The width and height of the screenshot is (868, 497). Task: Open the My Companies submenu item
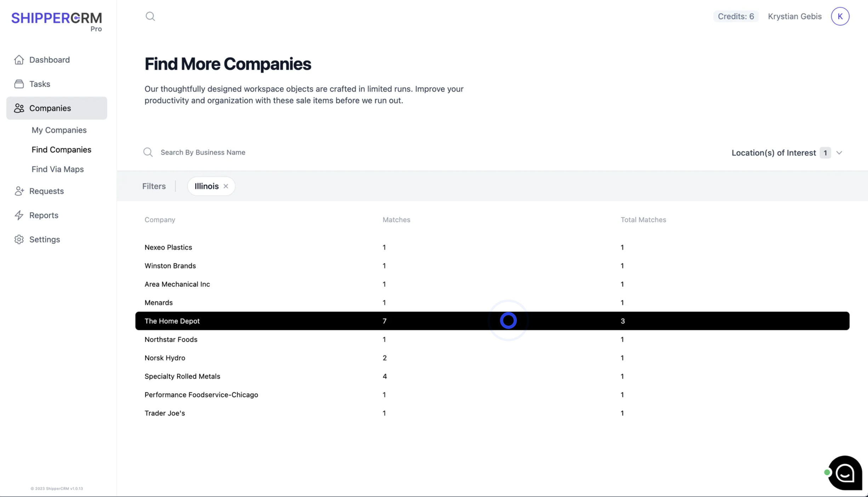[59, 130]
